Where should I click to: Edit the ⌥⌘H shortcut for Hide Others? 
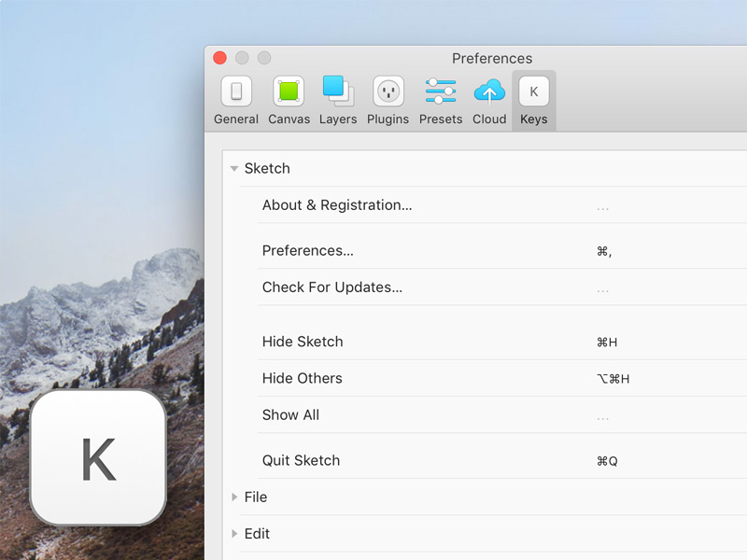click(x=613, y=379)
